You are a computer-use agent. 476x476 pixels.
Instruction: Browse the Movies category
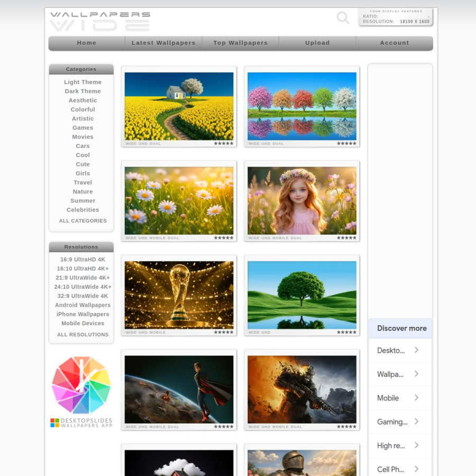click(x=83, y=137)
